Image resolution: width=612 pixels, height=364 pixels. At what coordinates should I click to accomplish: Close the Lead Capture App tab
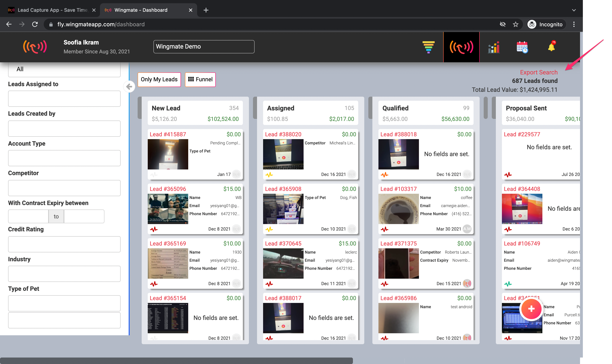point(94,10)
